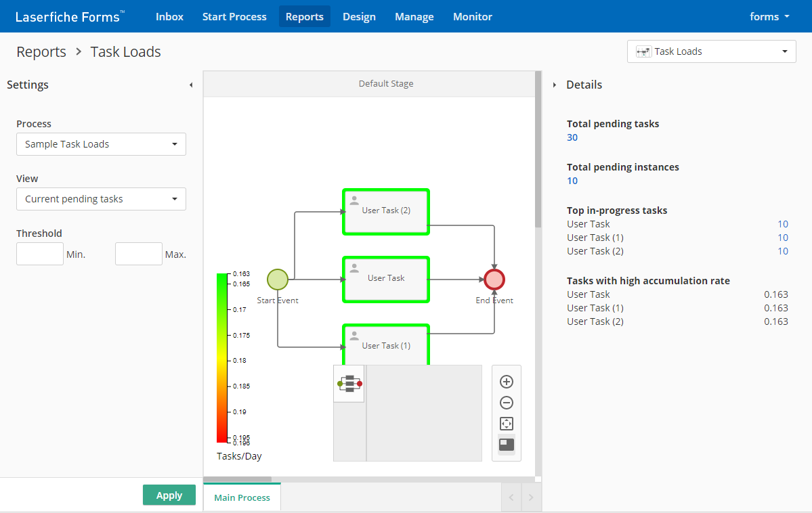Toggle the minimap overview icon
Image resolution: width=812 pixels, height=513 pixels.
[x=506, y=445]
